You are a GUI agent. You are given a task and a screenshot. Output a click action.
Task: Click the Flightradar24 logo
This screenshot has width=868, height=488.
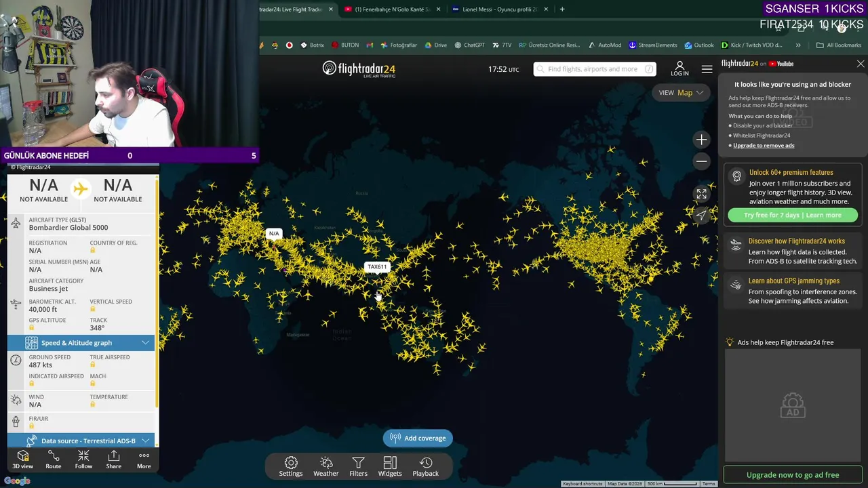click(x=359, y=69)
